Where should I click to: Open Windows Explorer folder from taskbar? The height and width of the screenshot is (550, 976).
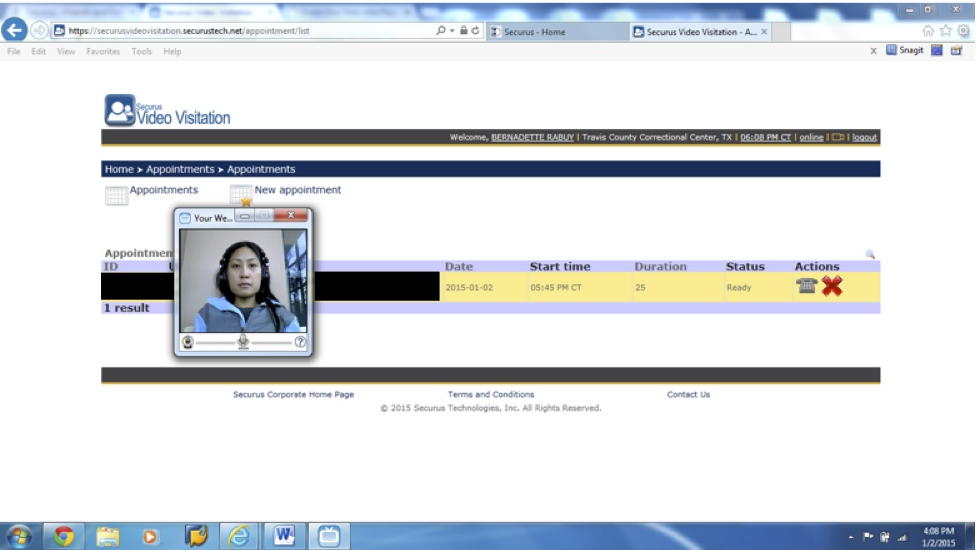coord(108,536)
